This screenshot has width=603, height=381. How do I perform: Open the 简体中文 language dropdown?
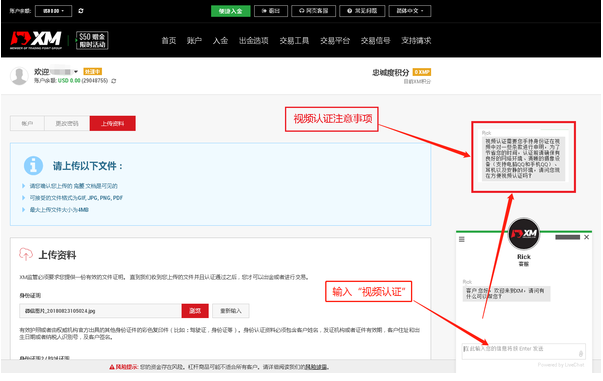[410, 11]
